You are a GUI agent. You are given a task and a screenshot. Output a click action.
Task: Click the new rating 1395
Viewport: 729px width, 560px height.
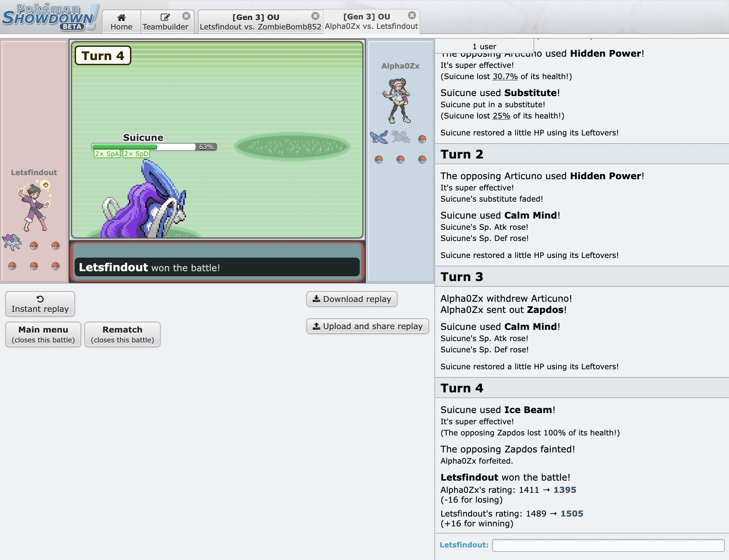click(x=565, y=490)
